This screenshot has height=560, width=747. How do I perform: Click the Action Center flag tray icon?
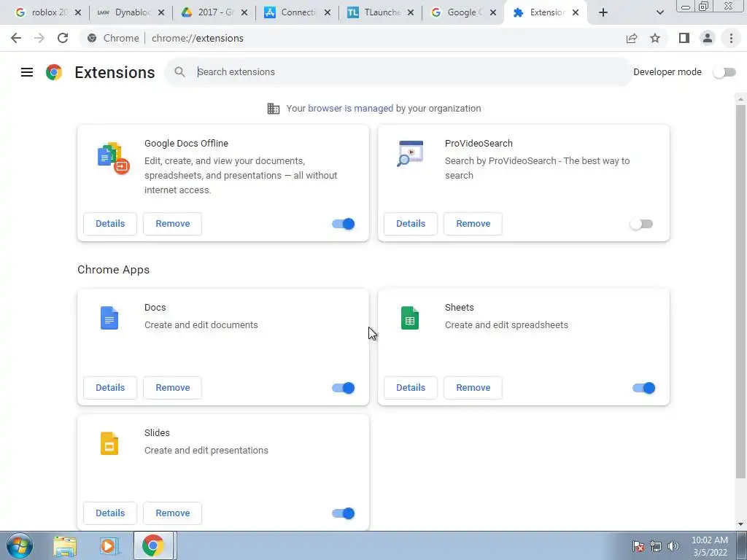tap(638, 546)
